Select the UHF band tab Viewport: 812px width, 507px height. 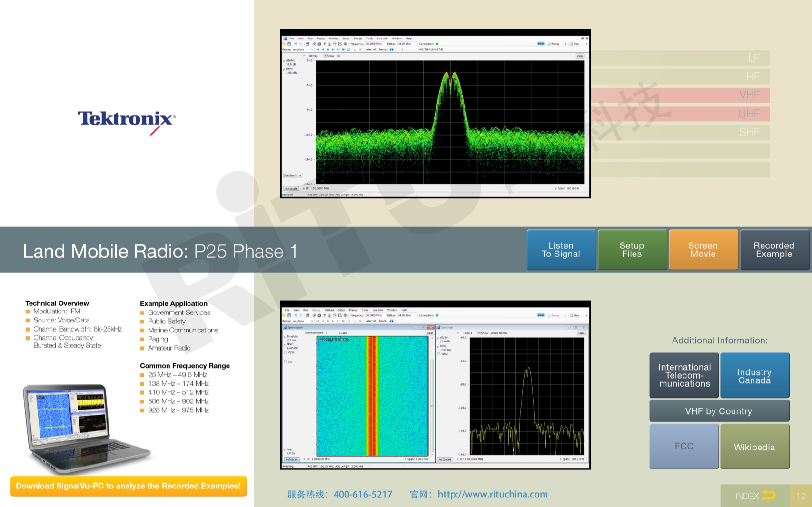pyautogui.click(x=681, y=114)
